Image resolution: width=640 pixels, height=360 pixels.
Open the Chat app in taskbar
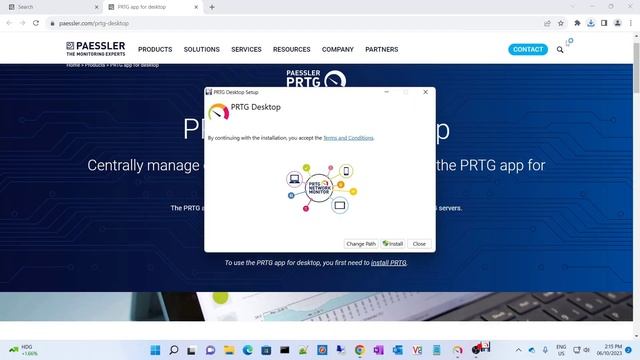(x=210, y=350)
